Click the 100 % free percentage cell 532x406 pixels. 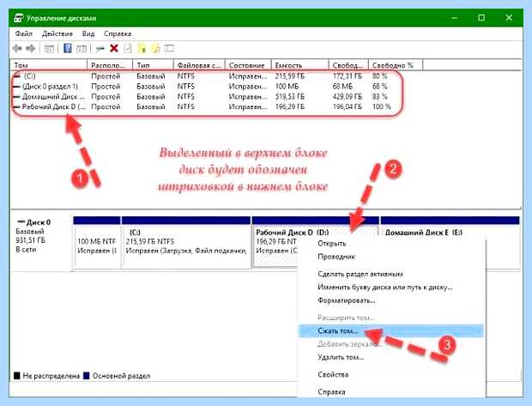click(381, 107)
